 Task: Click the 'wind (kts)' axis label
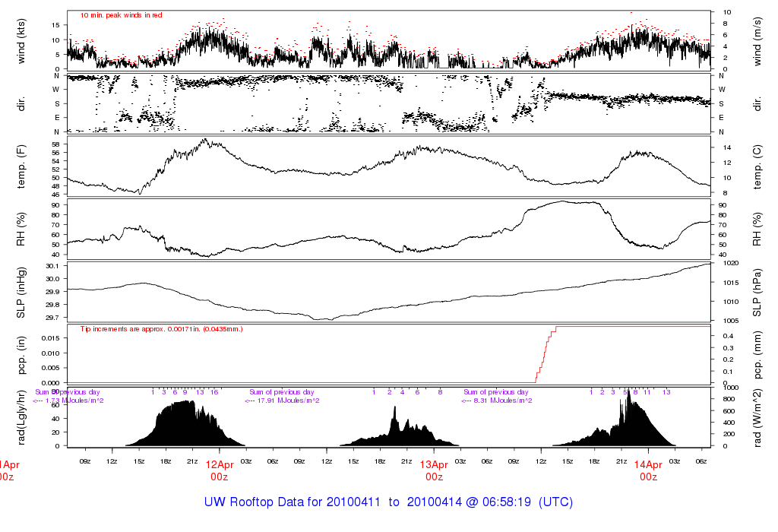pos(21,41)
